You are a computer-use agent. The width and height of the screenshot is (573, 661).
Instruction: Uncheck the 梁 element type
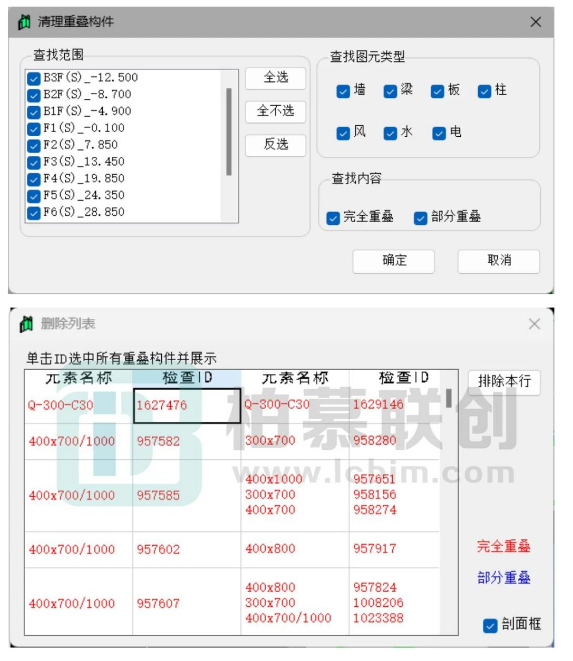390,91
